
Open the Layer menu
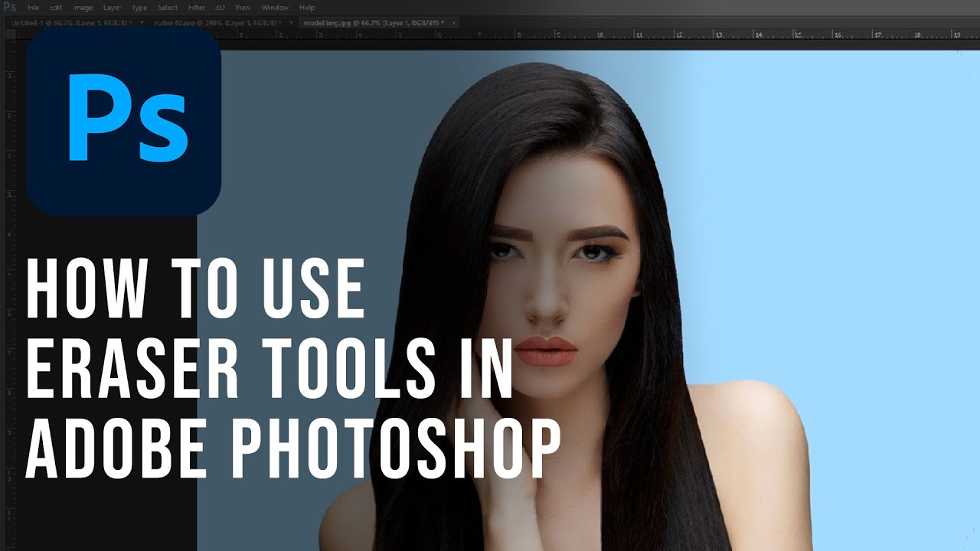pyautogui.click(x=112, y=8)
